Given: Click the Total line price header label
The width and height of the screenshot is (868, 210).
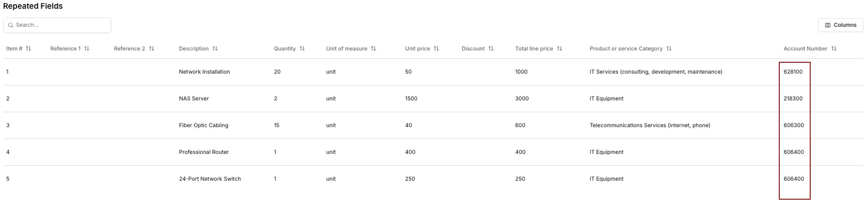Looking at the screenshot, I should point(534,48).
